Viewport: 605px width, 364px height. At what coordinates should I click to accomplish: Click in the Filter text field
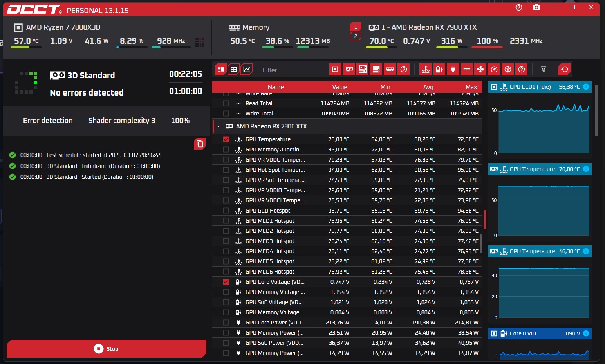[x=291, y=70]
